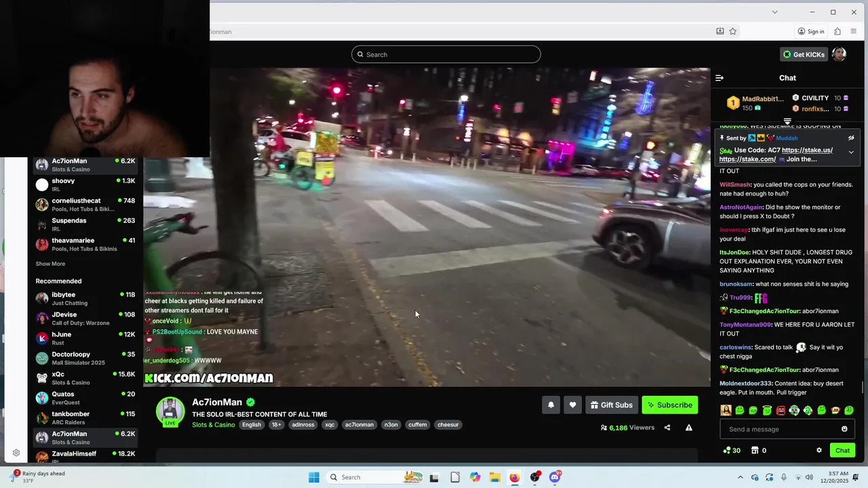
Task: Click MadRabbit top gifter entry
Action: (755, 103)
